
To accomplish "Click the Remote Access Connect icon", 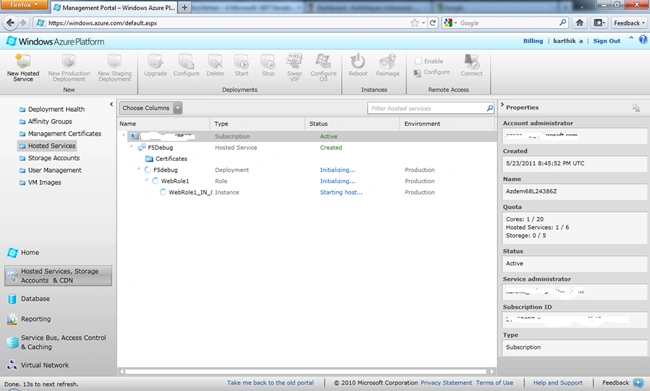I will [x=472, y=61].
